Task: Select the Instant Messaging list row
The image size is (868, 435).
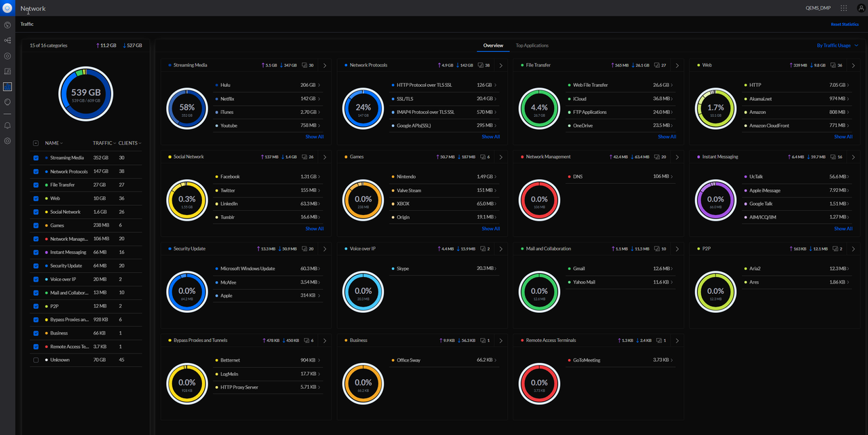Action: click(x=86, y=252)
